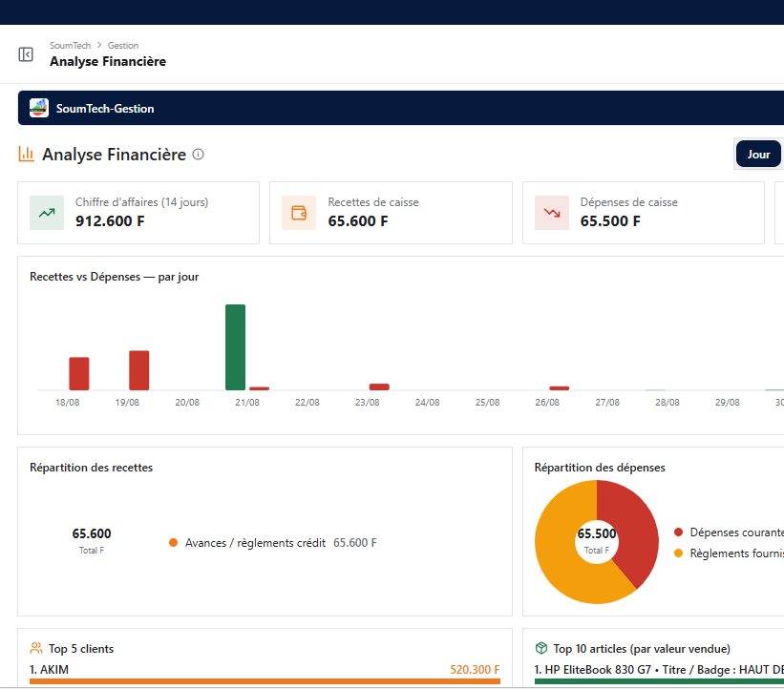The height and width of the screenshot is (689, 784).
Task: Click the red expenses bar for 18/08
Action: pyautogui.click(x=79, y=373)
